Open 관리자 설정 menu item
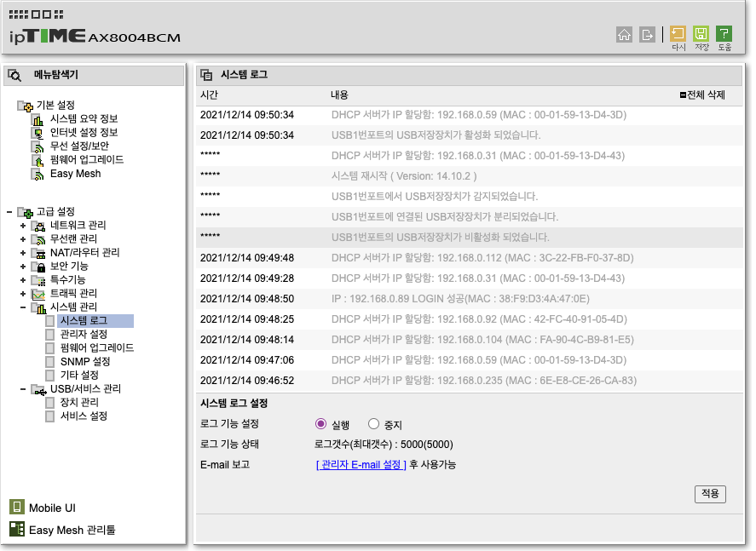 84,334
